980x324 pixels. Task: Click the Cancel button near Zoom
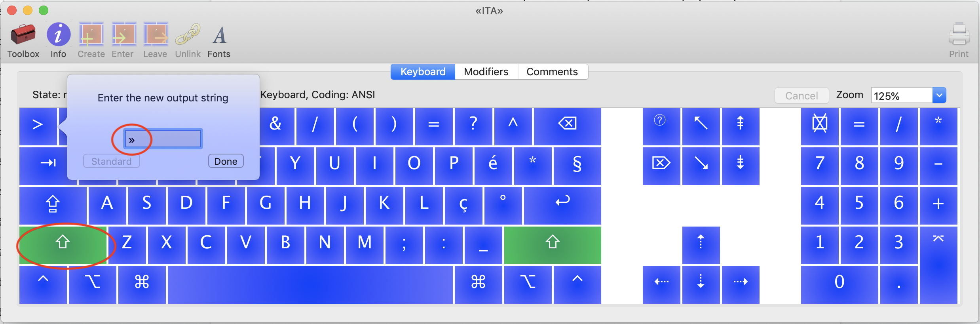801,95
